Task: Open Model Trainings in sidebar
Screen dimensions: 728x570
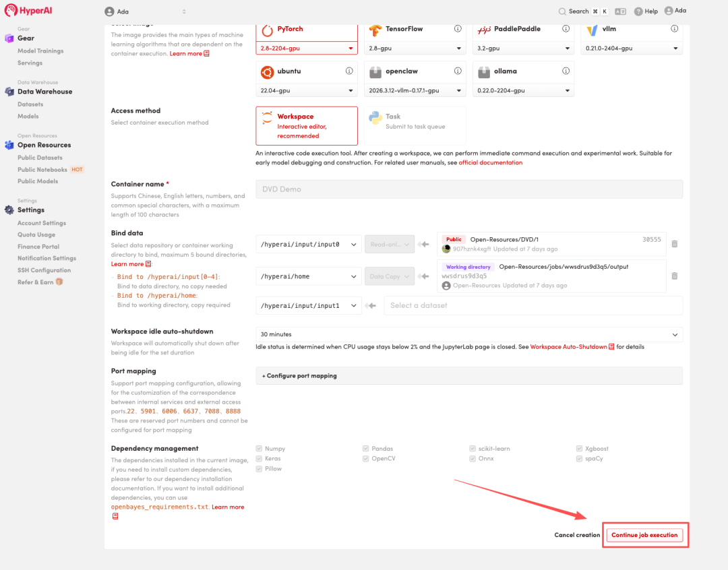Action: click(x=40, y=51)
